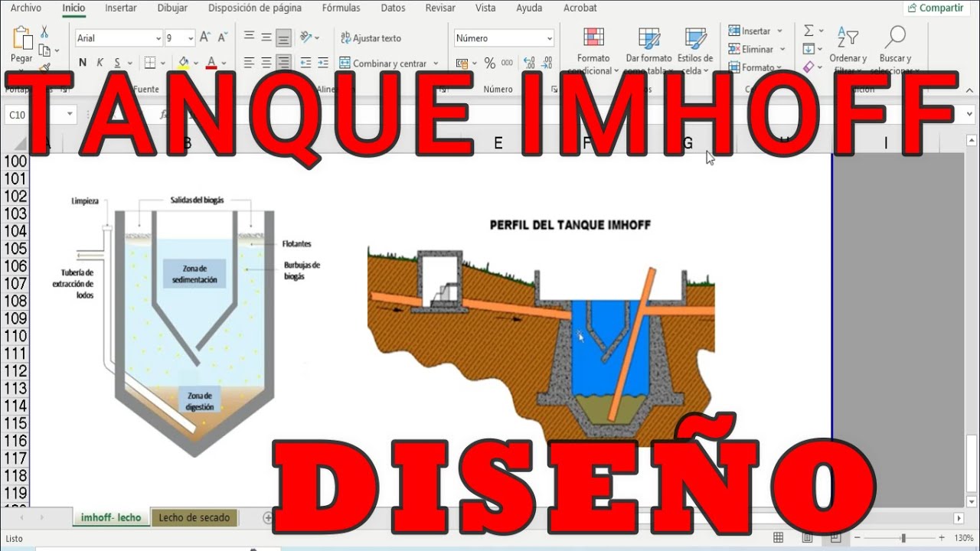Click the Borders icon
This screenshot has height=551, width=980.
[150, 63]
